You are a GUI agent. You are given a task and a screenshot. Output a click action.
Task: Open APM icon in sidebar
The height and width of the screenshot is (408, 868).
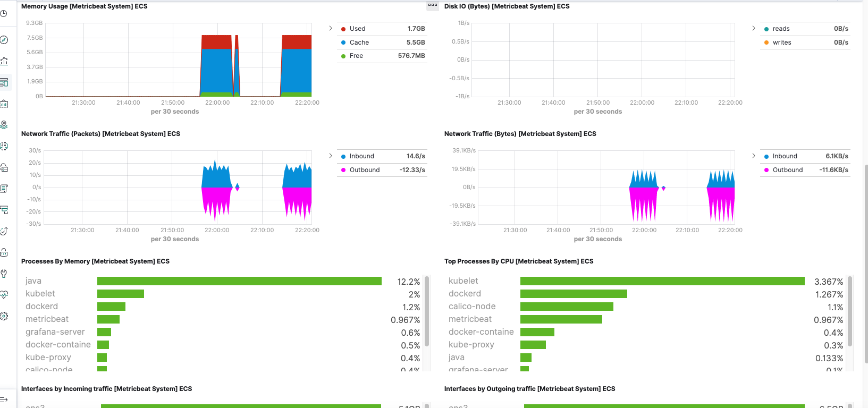click(4, 210)
